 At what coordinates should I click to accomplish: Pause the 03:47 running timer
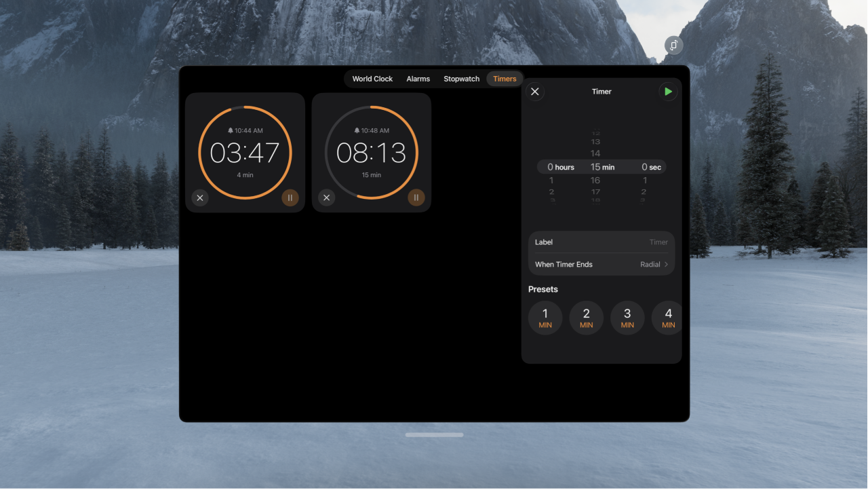(290, 197)
